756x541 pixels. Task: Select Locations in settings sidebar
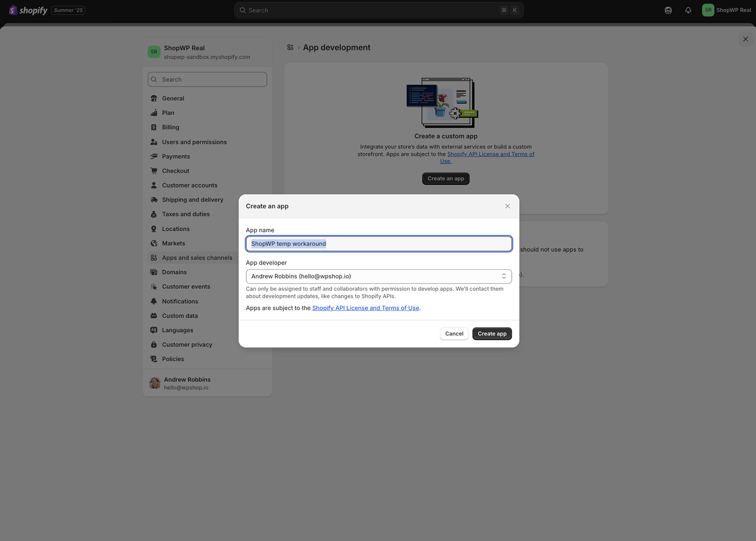pyautogui.click(x=207, y=229)
